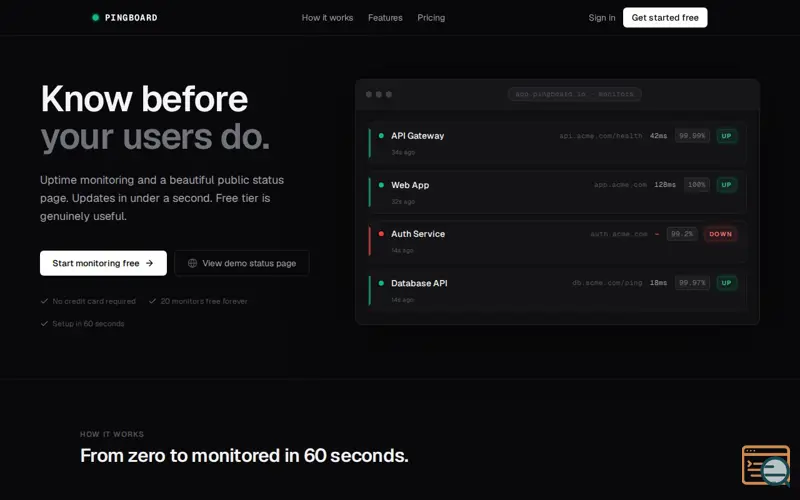The image size is (800, 500).
Task: Select the Database API monitor name
Action: (419, 283)
